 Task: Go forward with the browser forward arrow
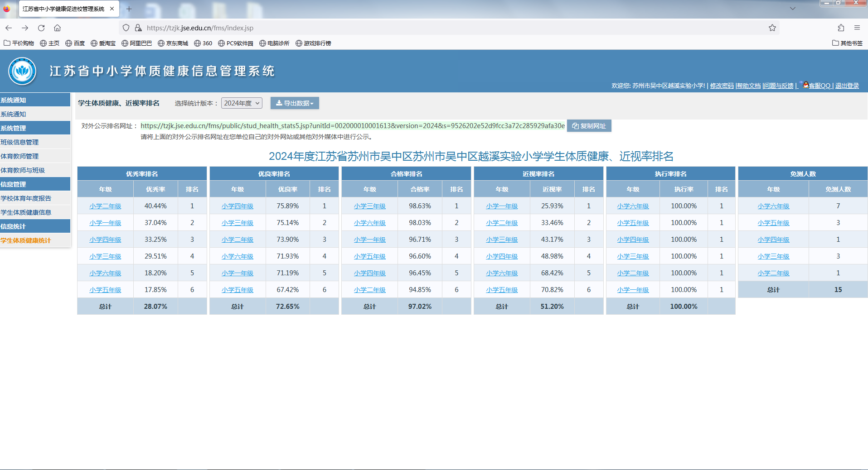coord(25,28)
